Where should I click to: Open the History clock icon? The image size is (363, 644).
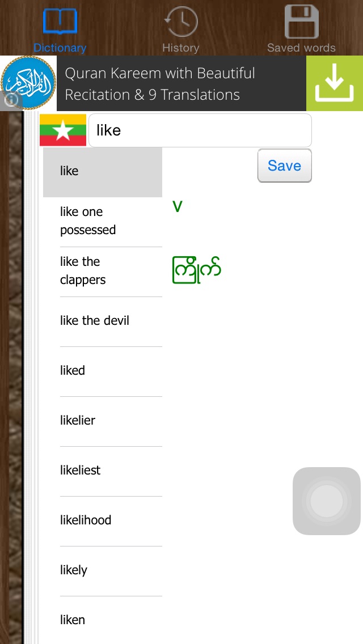(x=180, y=21)
